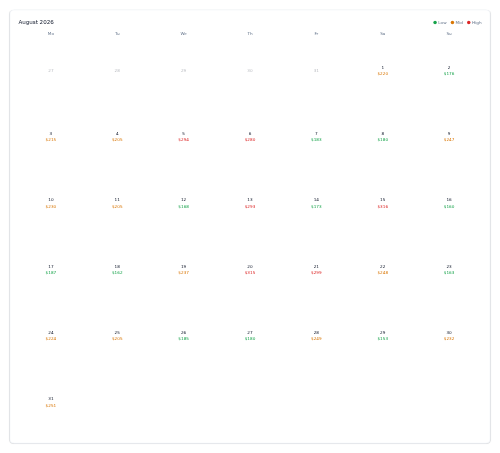
Task: Choose August 14 date cell
Action: 316,203
